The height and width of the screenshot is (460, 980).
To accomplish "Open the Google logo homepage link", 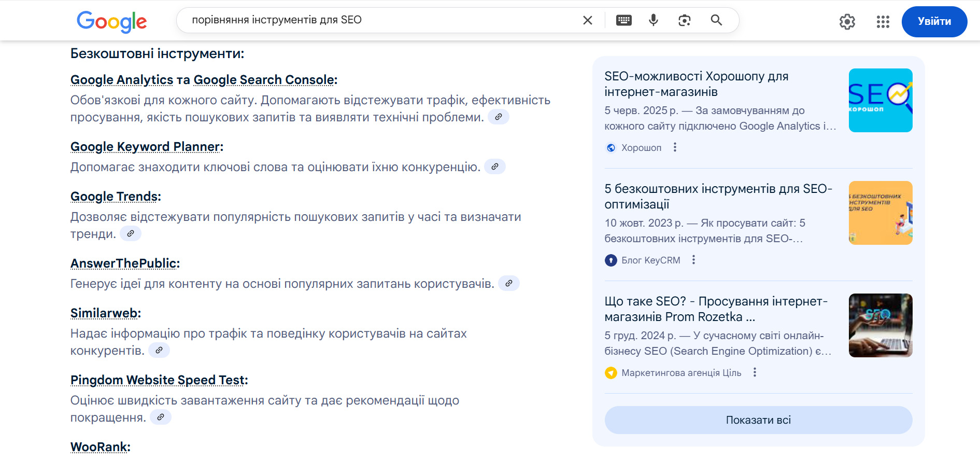I will tap(112, 21).
